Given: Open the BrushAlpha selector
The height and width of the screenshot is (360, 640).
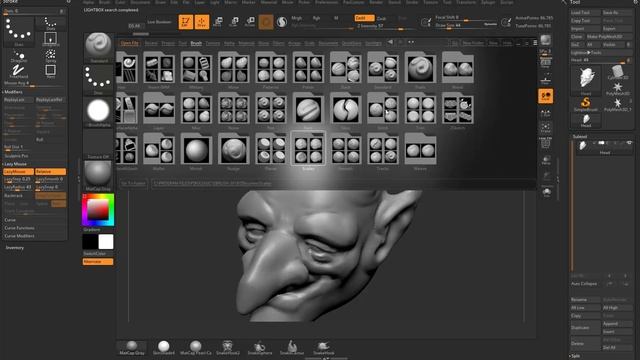Looking at the screenshot, I should (98, 112).
